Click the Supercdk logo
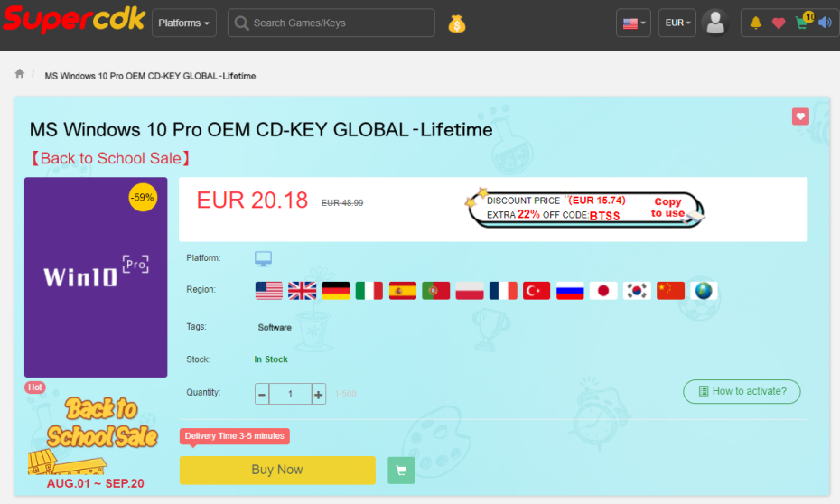840x504 pixels. (74, 19)
